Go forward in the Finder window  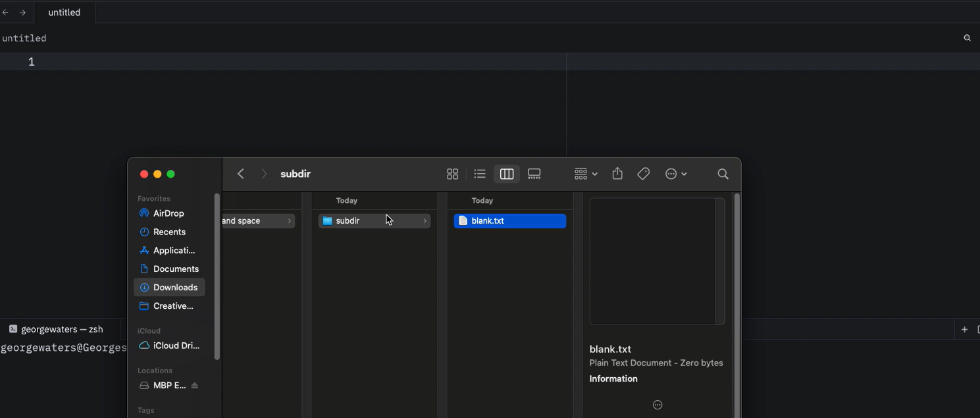coord(264,174)
